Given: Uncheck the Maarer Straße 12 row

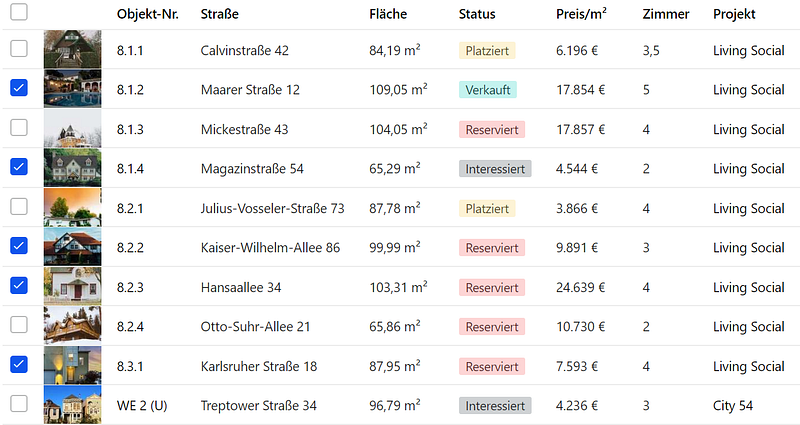Looking at the screenshot, I should click(19, 88).
